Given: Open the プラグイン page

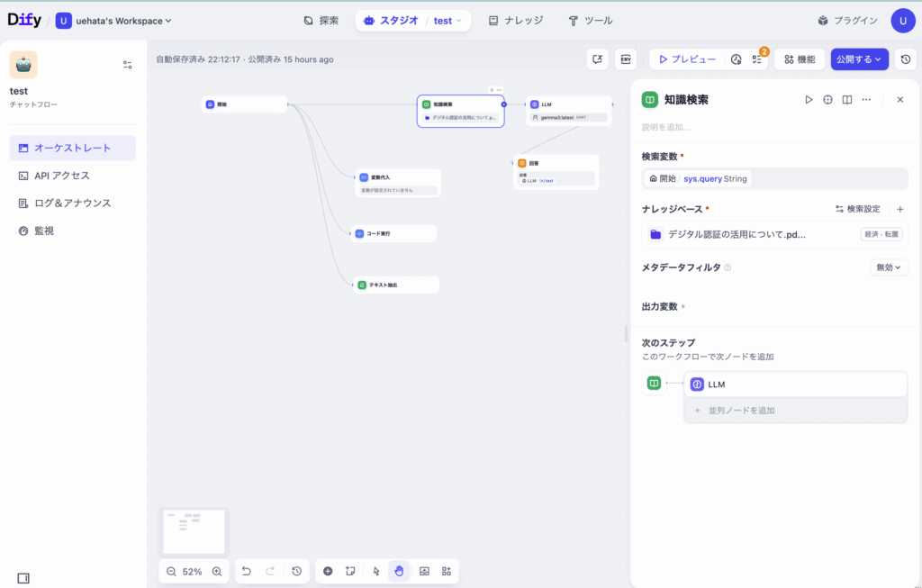Looking at the screenshot, I should [847, 21].
